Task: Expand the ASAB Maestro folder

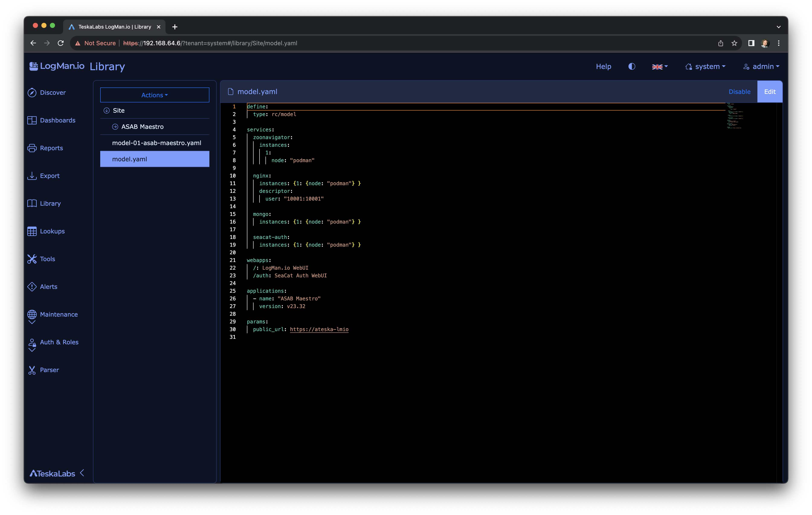Action: 115,127
